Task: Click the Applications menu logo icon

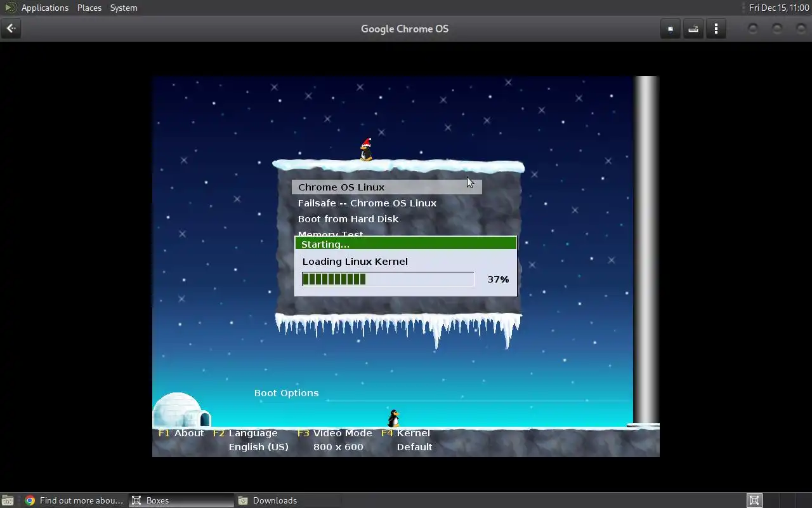Action: tap(10, 8)
